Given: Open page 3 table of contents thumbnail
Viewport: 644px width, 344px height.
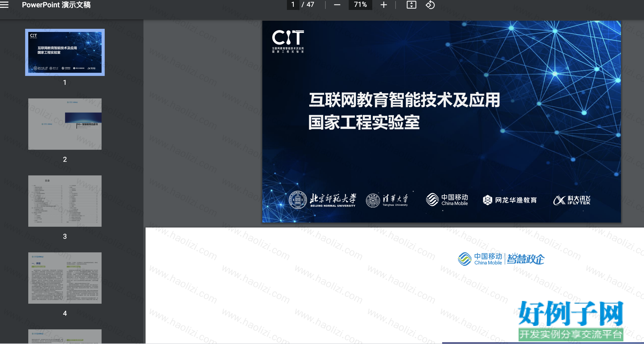Looking at the screenshot, I should tap(65, 201).
